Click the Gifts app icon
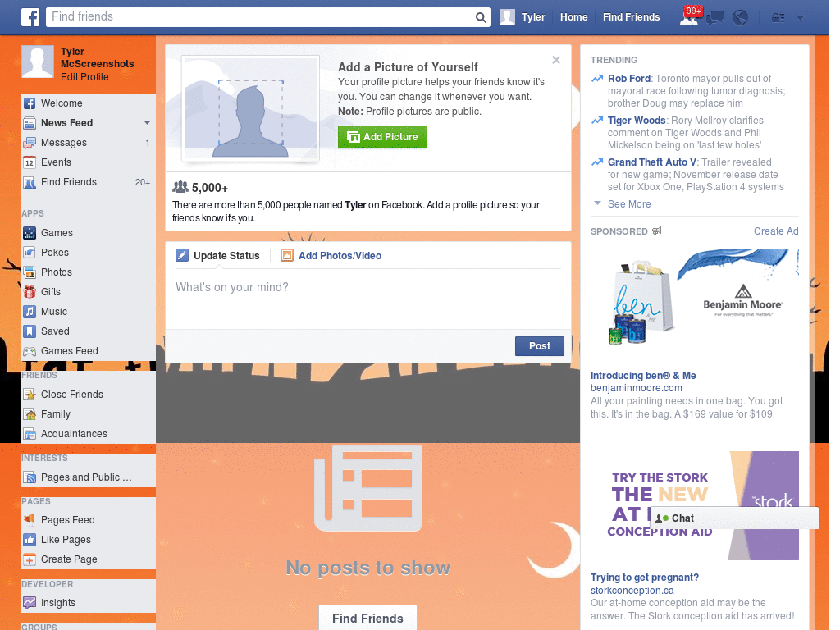 point(30,292)
